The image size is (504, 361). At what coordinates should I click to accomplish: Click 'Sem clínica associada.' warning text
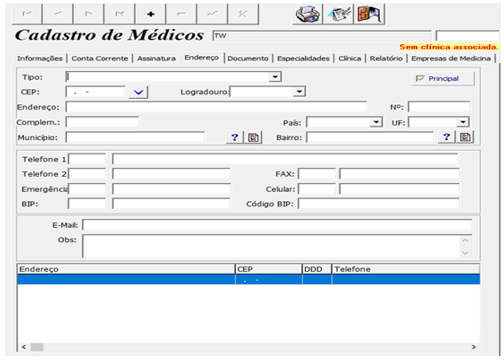point(448,47)
